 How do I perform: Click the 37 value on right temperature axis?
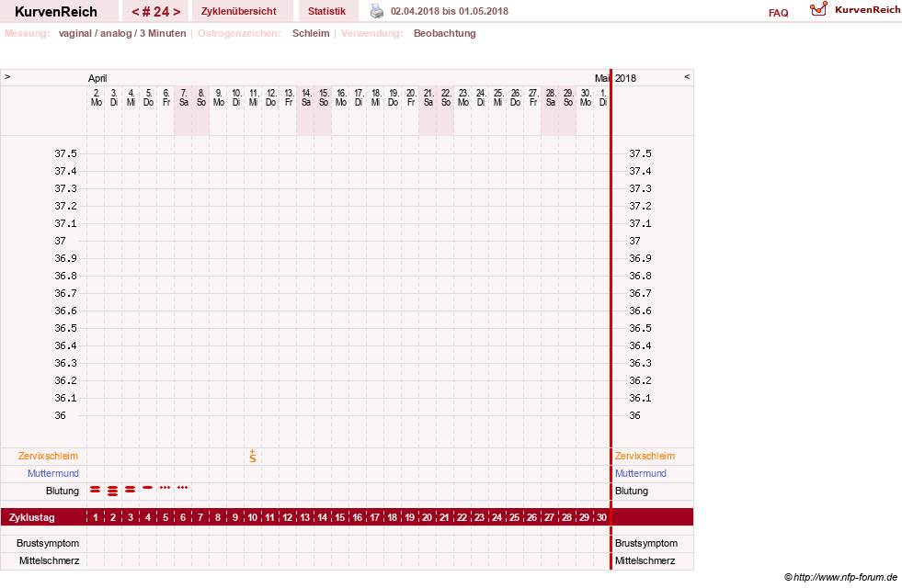(x=634, y=241)
